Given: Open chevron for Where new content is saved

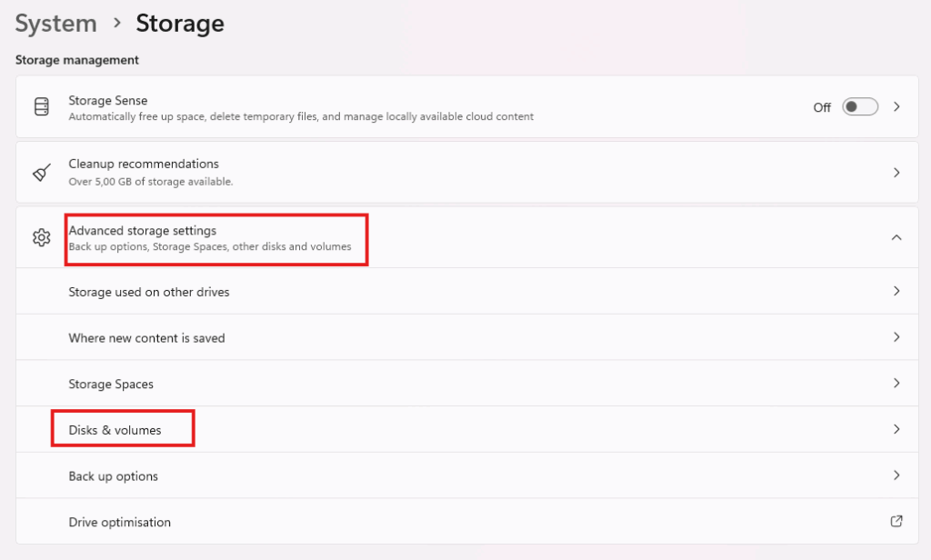Looking at the screenshot, I should [896, 336].
